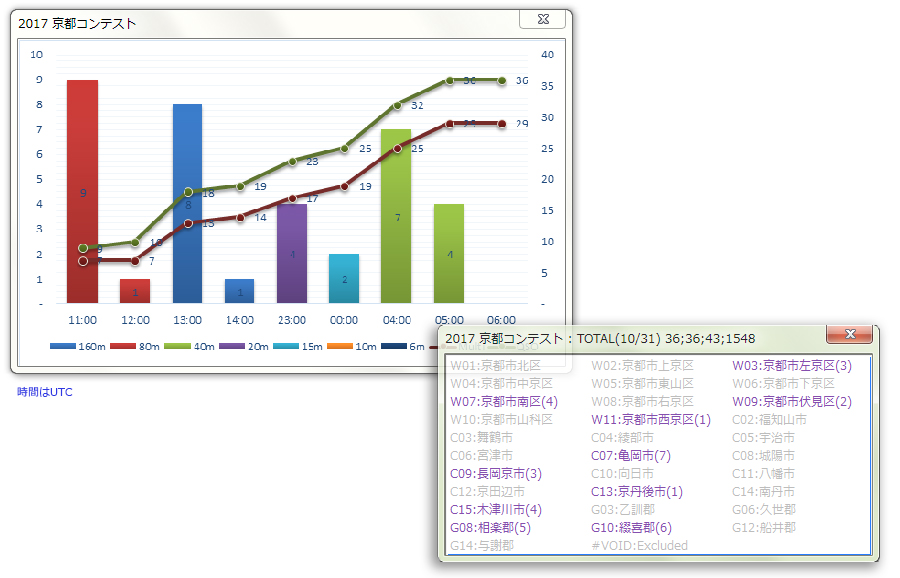
Task: Click the 160m band legend swatch
Action: pyautogui.click(x=64, y=346)
